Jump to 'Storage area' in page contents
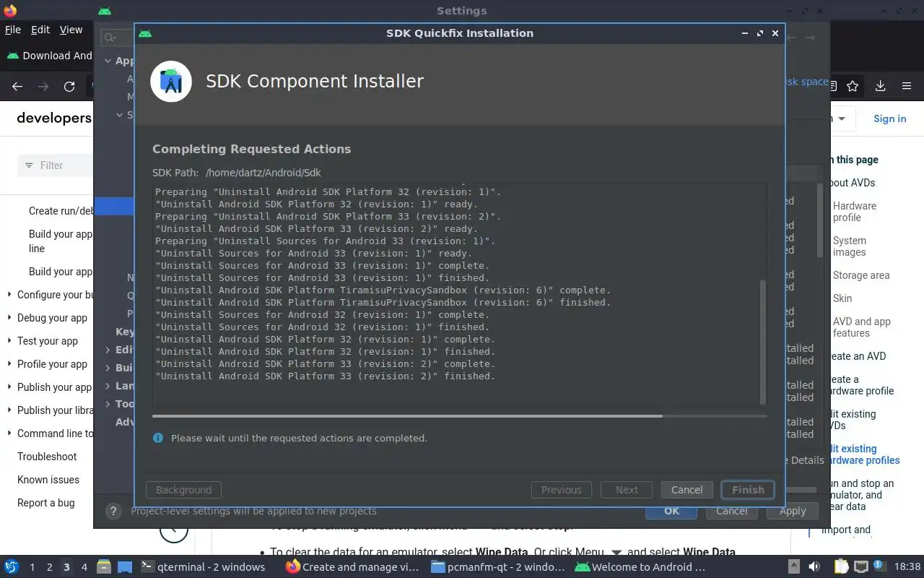The height and width of the screenshot is (578, 924). (x=861, y=275)
